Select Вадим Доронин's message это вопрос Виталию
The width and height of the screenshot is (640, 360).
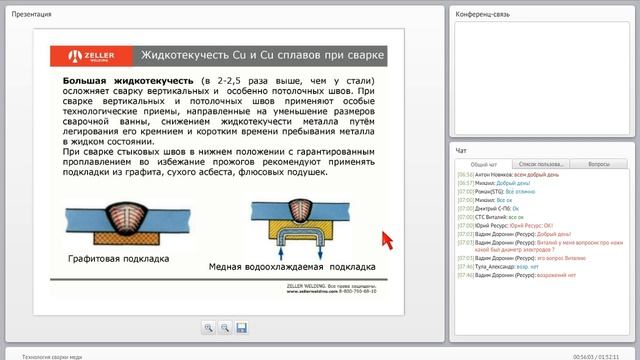pos(561,258)
